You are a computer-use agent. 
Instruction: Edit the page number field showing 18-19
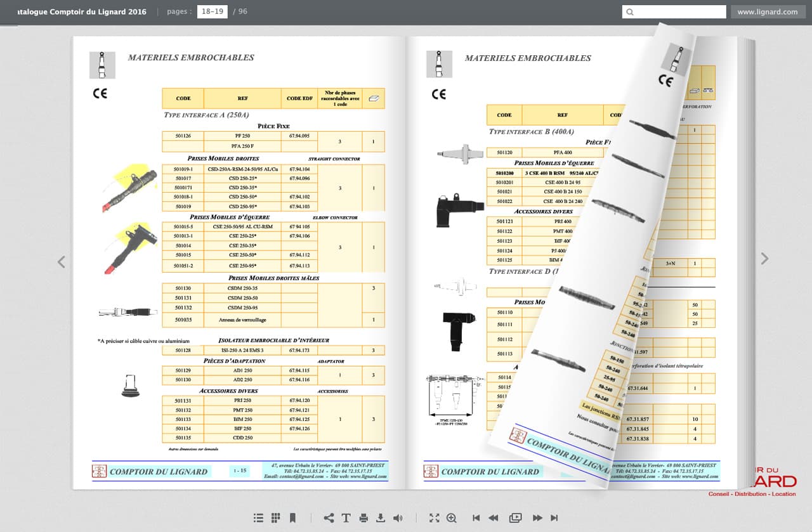(211, 11)
